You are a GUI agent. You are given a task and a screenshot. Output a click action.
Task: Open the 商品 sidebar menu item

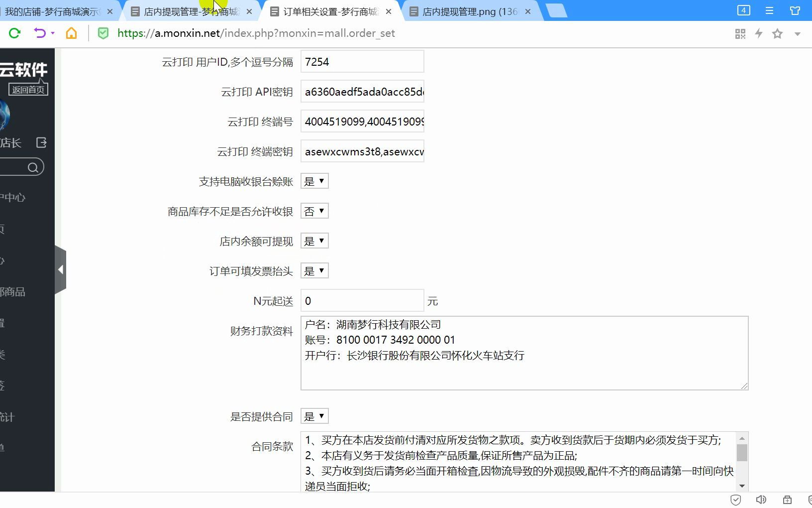pos(13,292)
